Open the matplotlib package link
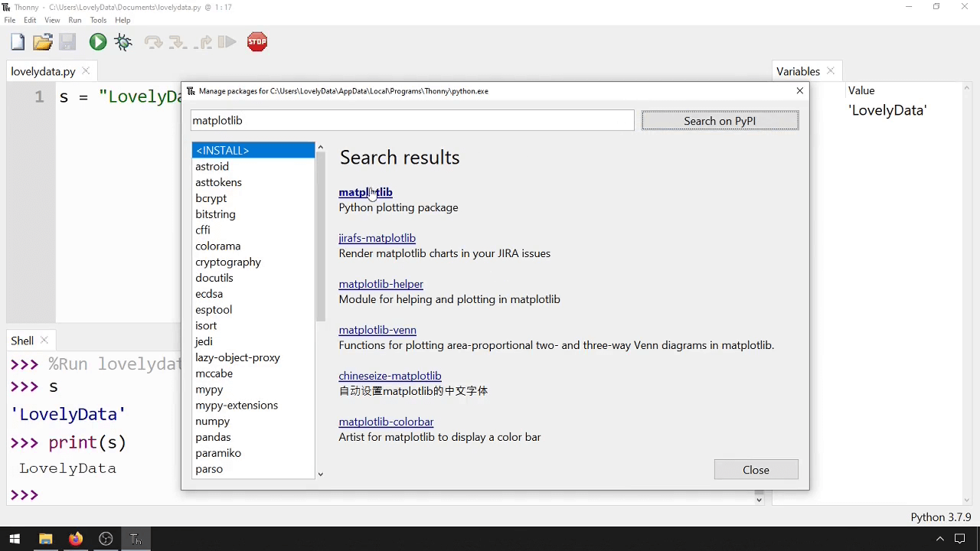980x551 pixels. click(x=365, y=192)
